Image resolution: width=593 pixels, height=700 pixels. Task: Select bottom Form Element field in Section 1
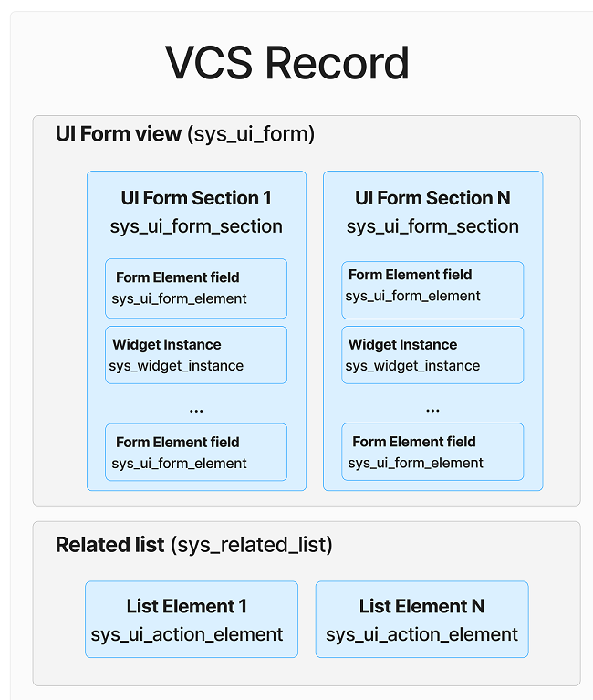[196, 453]
